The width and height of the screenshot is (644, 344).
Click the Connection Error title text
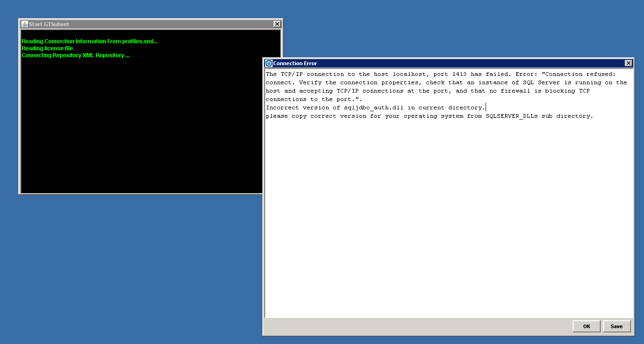pos(295,63)
